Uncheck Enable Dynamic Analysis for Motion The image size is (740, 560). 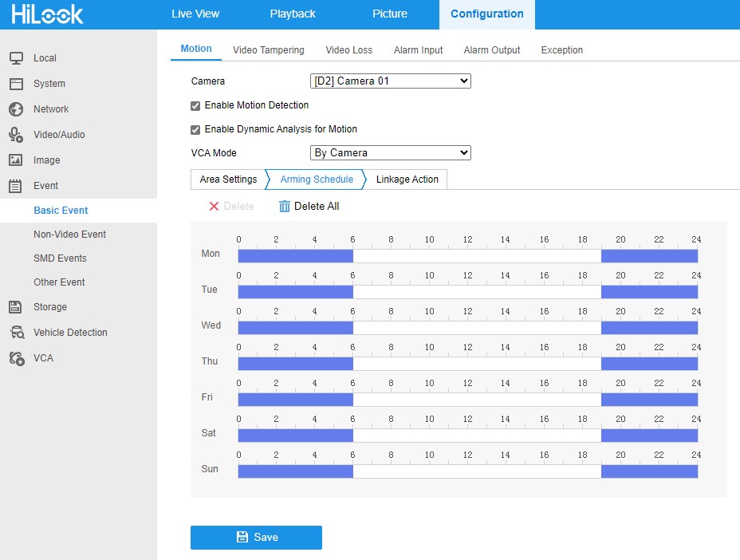195,129
